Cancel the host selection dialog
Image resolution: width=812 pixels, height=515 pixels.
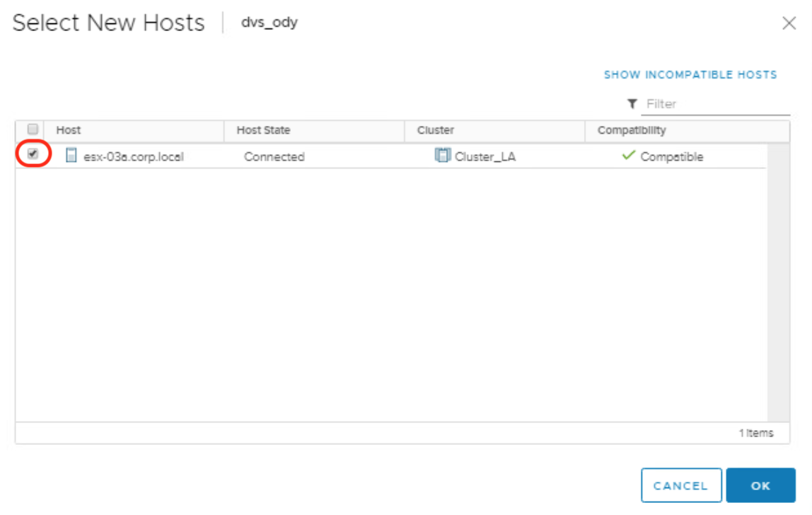point(681,485)
